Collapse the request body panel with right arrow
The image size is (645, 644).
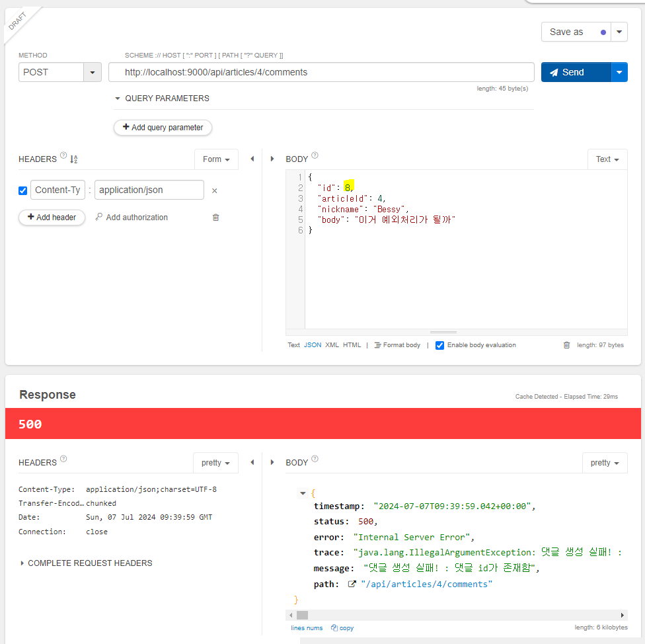click(272, 159)
